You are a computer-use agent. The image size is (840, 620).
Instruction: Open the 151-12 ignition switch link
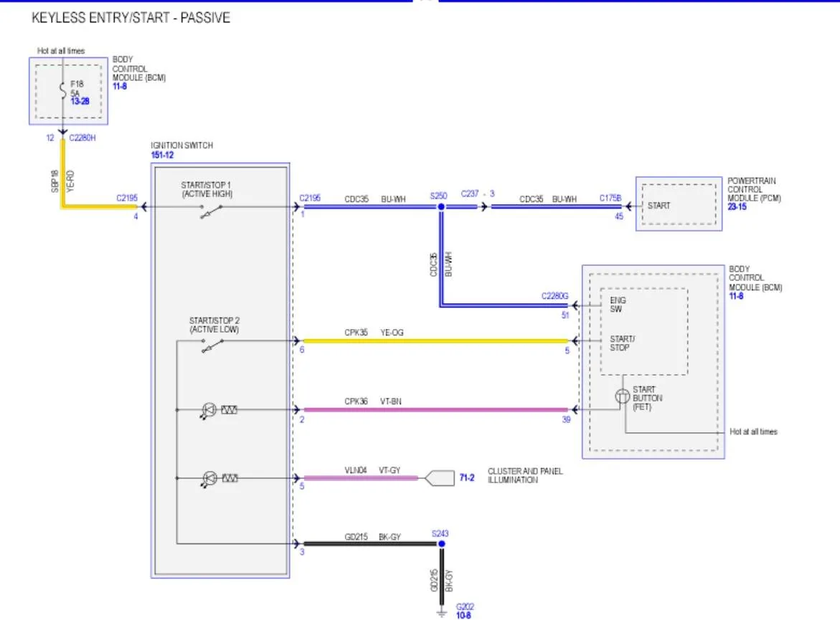[162, 156]
